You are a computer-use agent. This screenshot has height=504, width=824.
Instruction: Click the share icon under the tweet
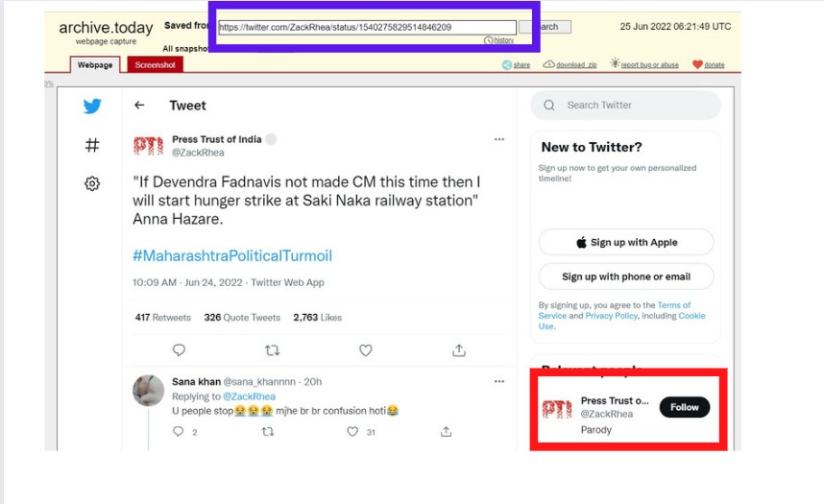pyautogui.click(x=459, y=350)
